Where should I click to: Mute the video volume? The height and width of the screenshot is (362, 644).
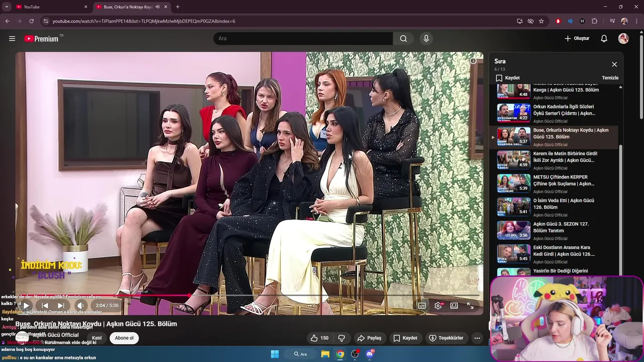(x=80, y=305)
